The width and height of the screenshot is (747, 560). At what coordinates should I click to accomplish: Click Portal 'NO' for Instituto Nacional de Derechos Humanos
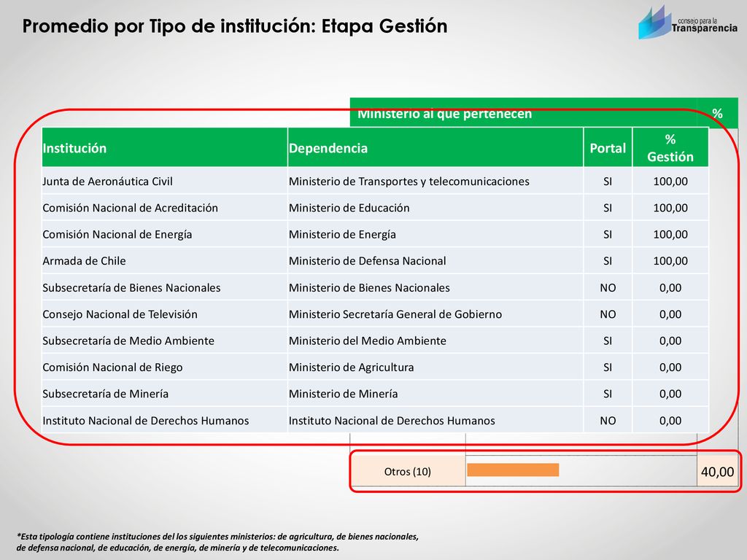608,421
